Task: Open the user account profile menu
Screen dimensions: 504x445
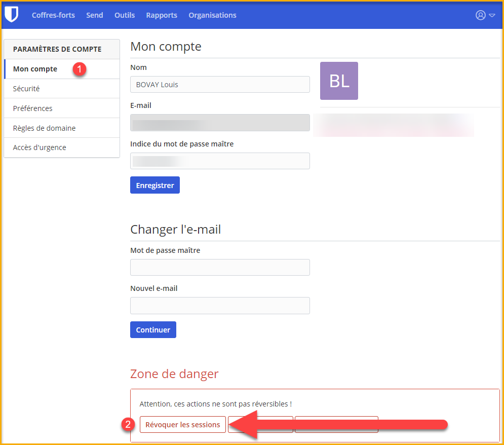Action: tap(485, 15)
